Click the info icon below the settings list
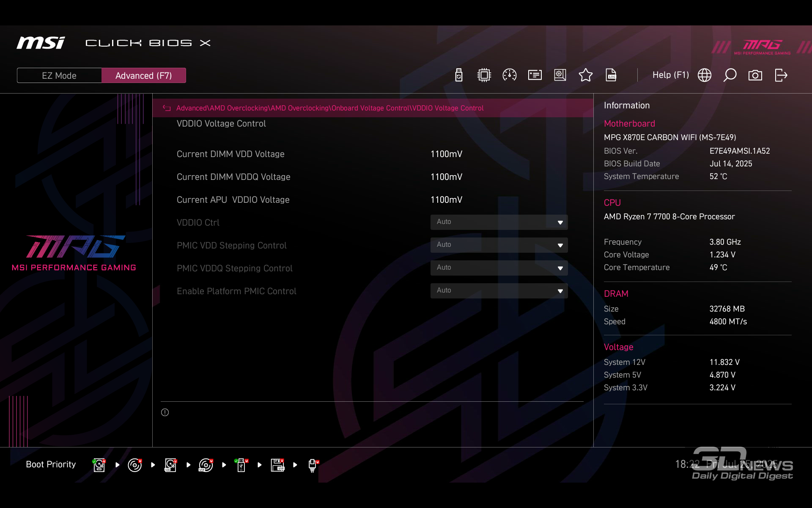Image resolution: width=812 pixels, height=508 pixels. point(165,412)
